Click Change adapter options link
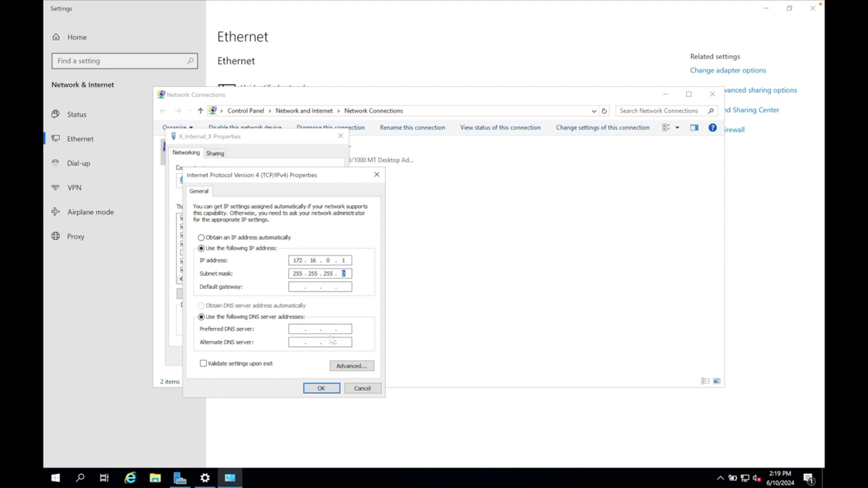This screenshot has width=868, height=488. [x=728, y=70]
